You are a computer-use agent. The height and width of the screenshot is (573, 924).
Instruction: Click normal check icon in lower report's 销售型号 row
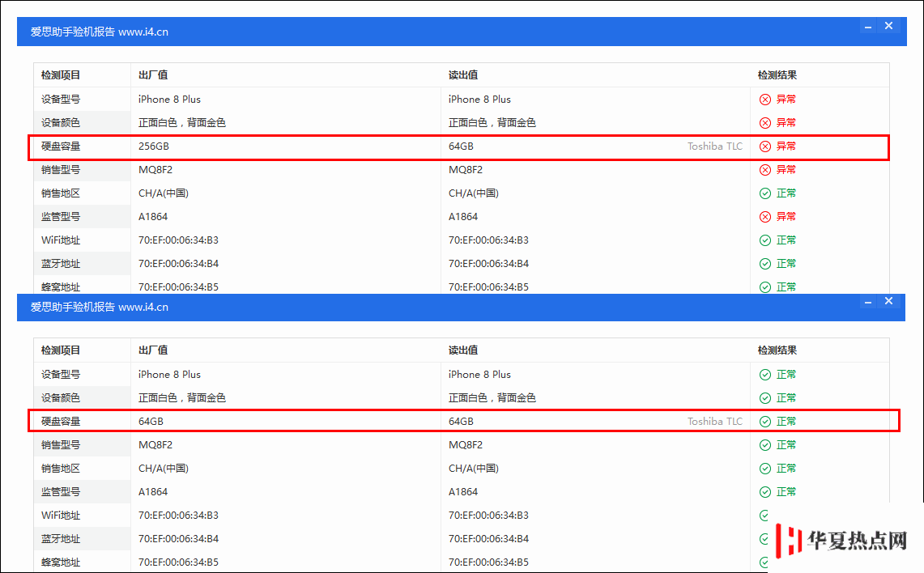click(765, 445)
